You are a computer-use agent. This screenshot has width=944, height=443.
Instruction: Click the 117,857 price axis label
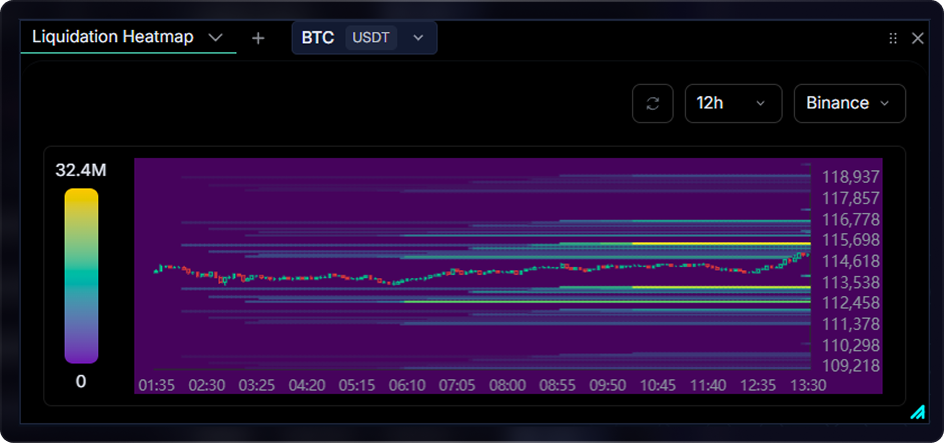pyautogui.click(x=851, y=198)
